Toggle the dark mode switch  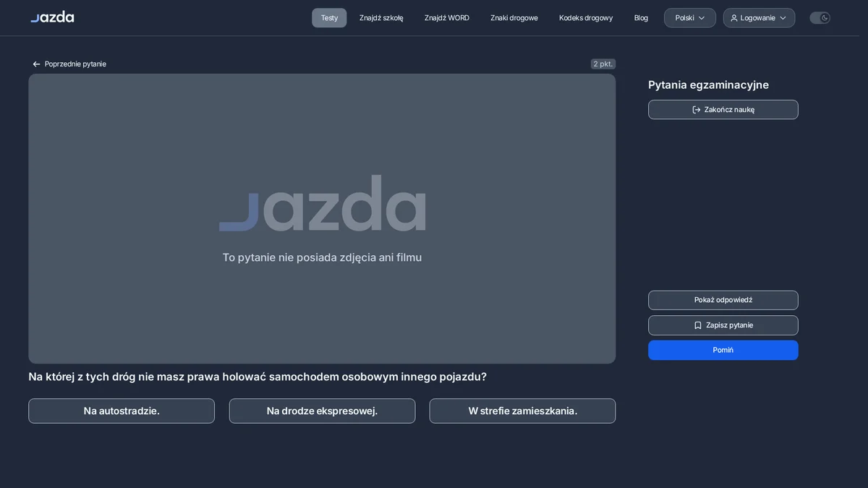click(x=820, y=18)
